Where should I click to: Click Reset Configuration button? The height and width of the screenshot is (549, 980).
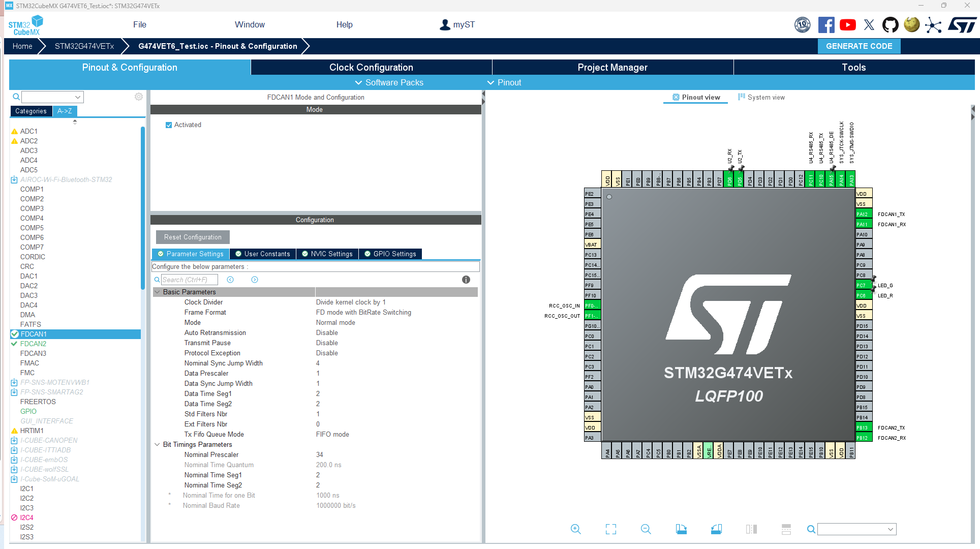click(193, 237)
